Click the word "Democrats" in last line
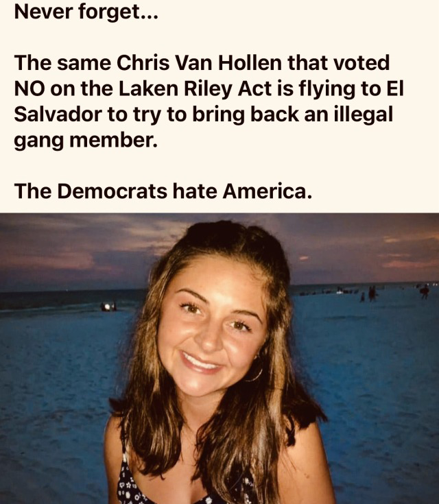Image resolution: width=439 pixels, height=504 pixels. pyautogui.click(x=112, y=191)
